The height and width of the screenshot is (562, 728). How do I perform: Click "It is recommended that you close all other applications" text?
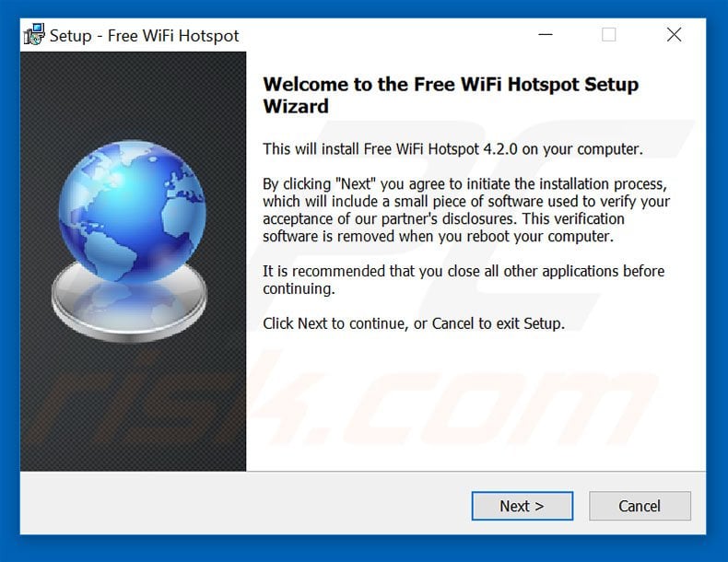pos(464,280)
